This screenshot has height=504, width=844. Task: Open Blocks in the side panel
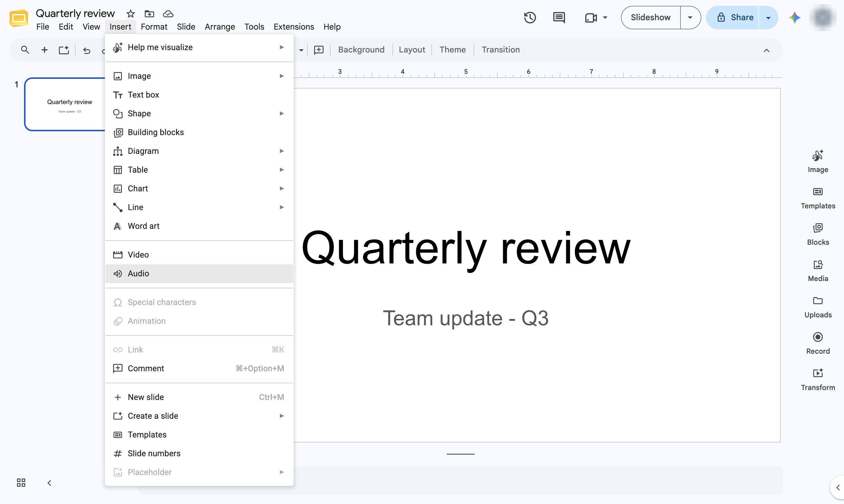(818, 235)
